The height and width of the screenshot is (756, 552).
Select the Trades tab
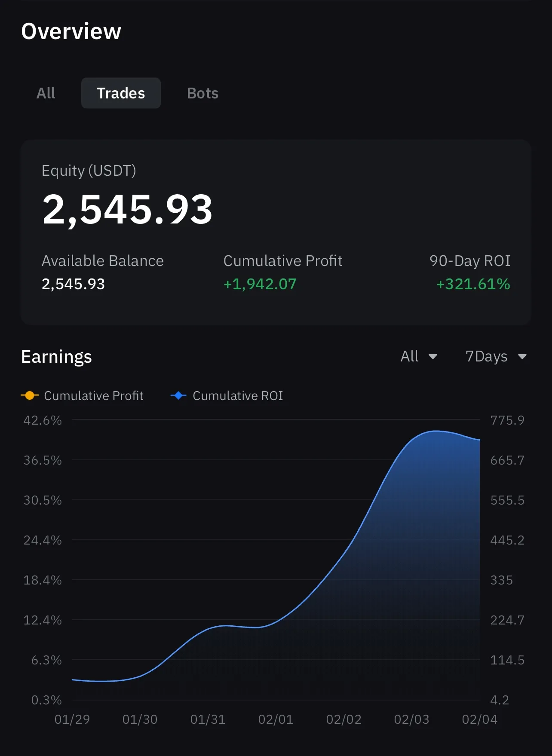pos(121,93)
